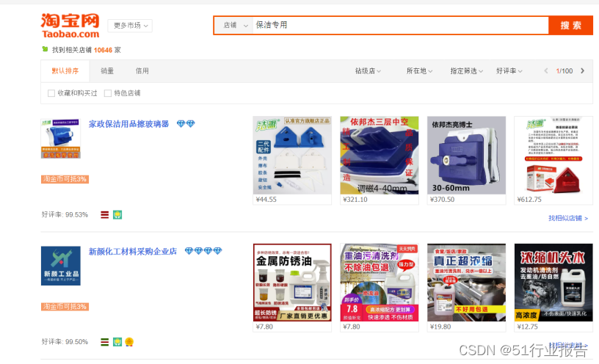Viewport: 599px width, 364px height.
Task: Click the gold medal icon beside 99.50% rating
Action: [129, 342]
